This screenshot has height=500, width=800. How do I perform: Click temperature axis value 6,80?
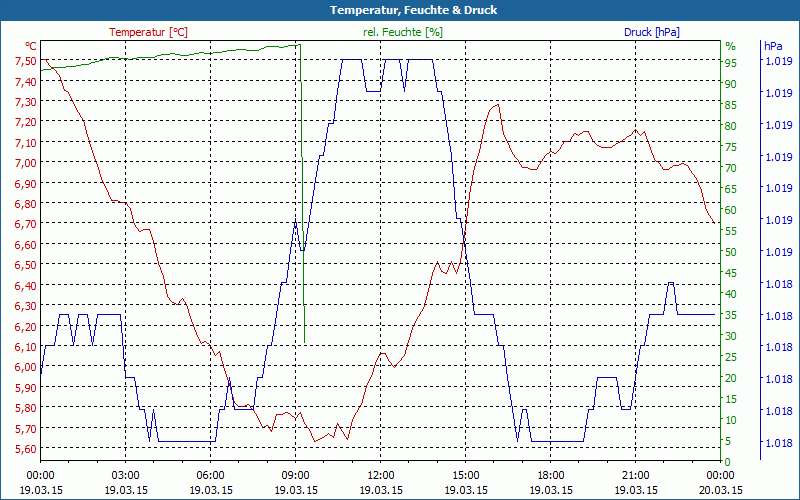tap(26, 204)
